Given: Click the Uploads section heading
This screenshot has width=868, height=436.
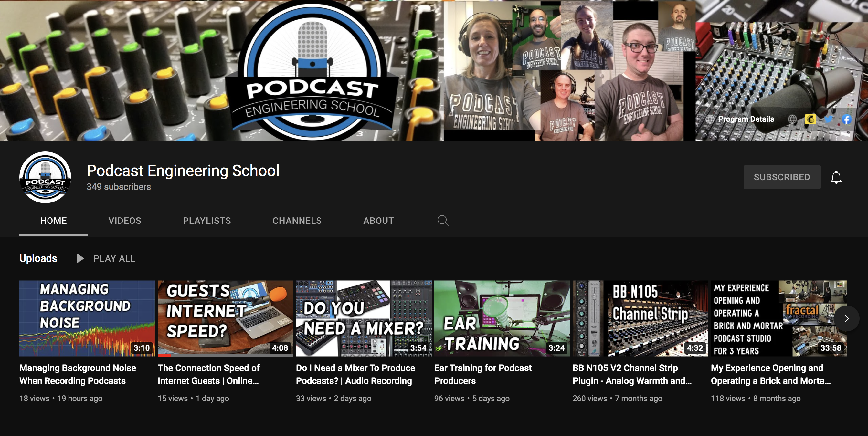Looking at the screenshot, I should (38, 258).
